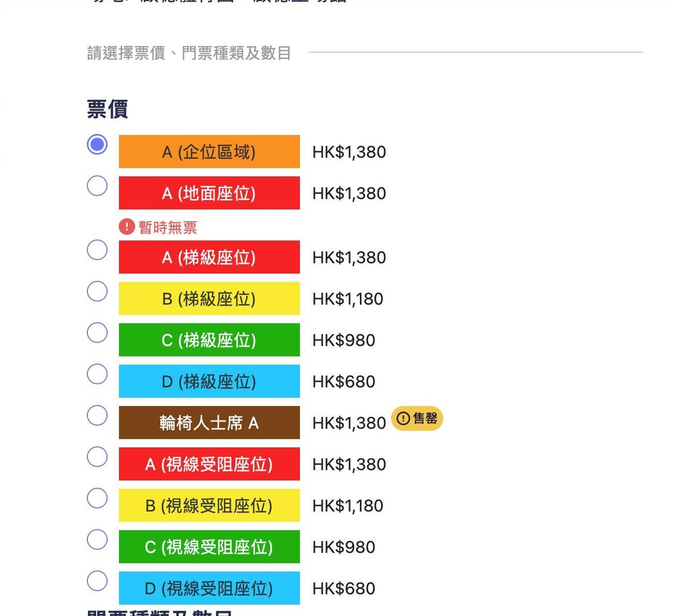Click the 票價 section heading

pos(107,110)
